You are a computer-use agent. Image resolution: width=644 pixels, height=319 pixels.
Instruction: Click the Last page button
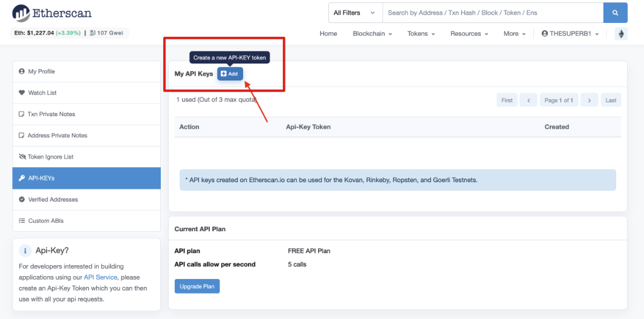pos(611,100)
